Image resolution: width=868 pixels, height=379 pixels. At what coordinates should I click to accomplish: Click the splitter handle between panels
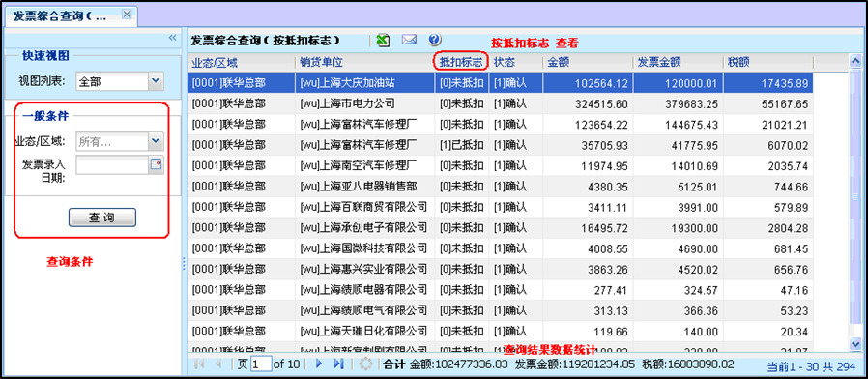(184, 264)
